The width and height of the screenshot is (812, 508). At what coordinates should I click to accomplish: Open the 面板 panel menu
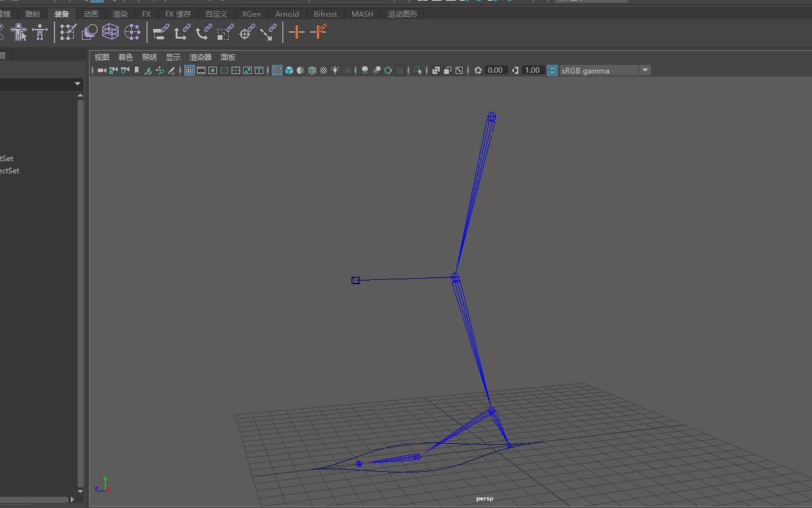pos(228,57)
